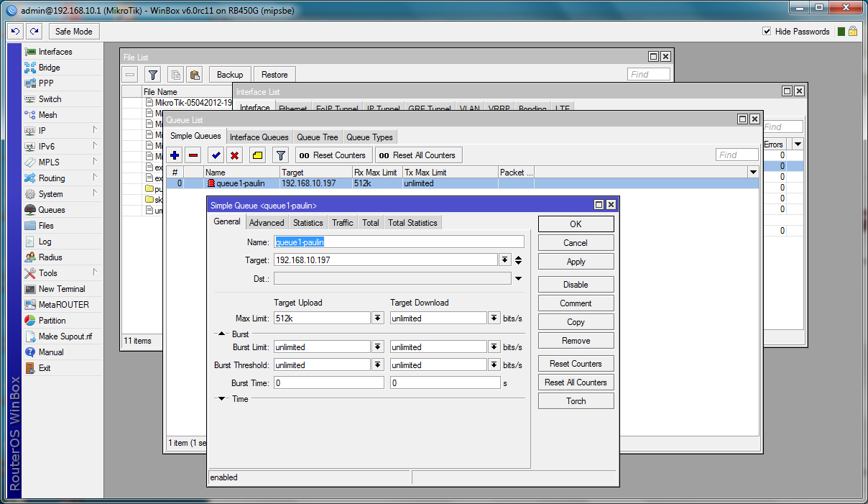This screenshot has height=504, width=868.
Task: Open Manual from sidebar
Action: coord(51,352)
